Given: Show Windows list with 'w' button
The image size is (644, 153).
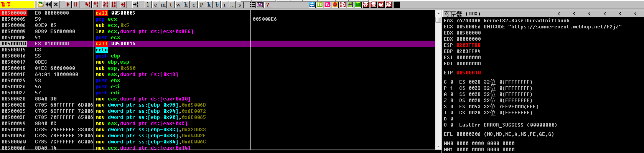Looking at the screenshot, I should (x=179, y=5).
